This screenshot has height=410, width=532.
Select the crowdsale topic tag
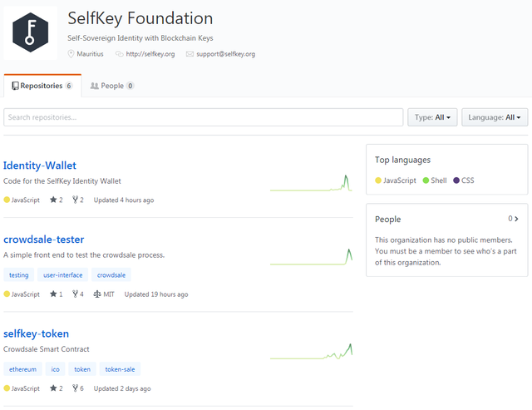(111, 275)
